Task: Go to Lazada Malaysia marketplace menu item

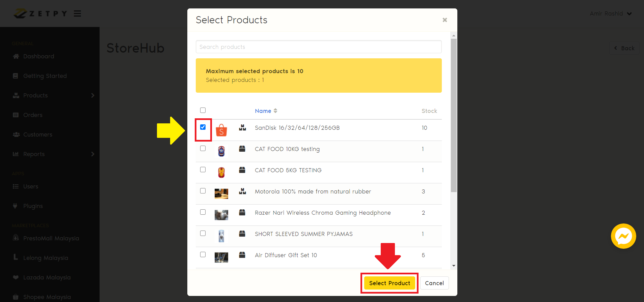Action: coord(47,277)
